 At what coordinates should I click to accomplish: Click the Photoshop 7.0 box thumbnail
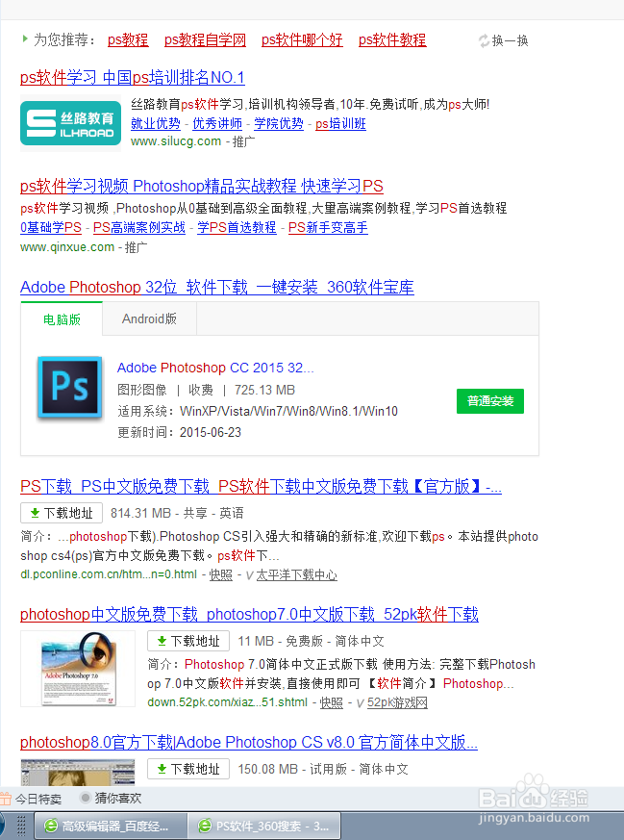click(x=78, y=669)
